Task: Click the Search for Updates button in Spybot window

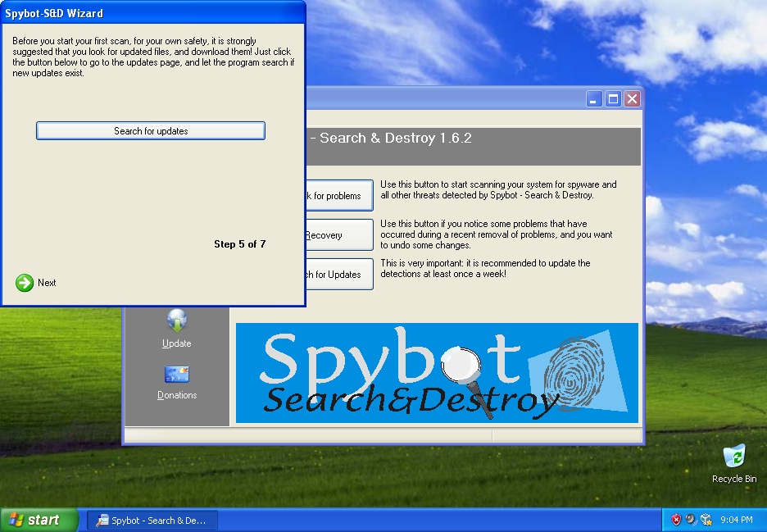Action: coord(339,274)
